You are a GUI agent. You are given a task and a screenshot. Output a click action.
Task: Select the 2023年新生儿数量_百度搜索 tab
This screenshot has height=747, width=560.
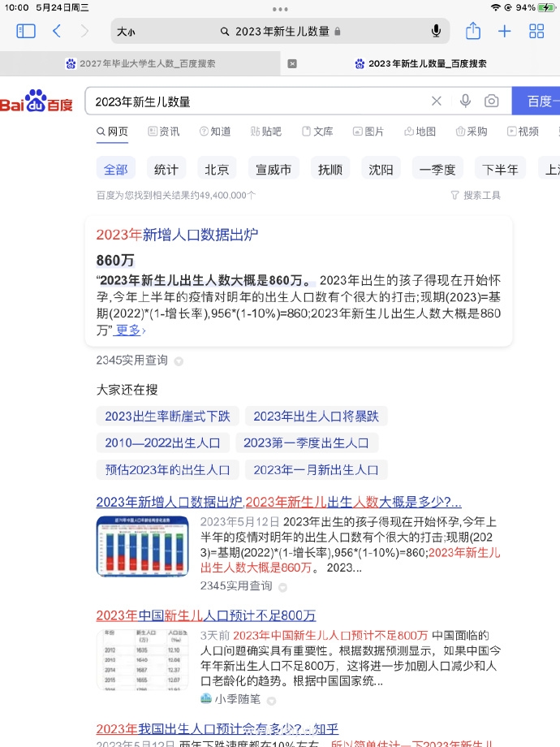point(420,63)
